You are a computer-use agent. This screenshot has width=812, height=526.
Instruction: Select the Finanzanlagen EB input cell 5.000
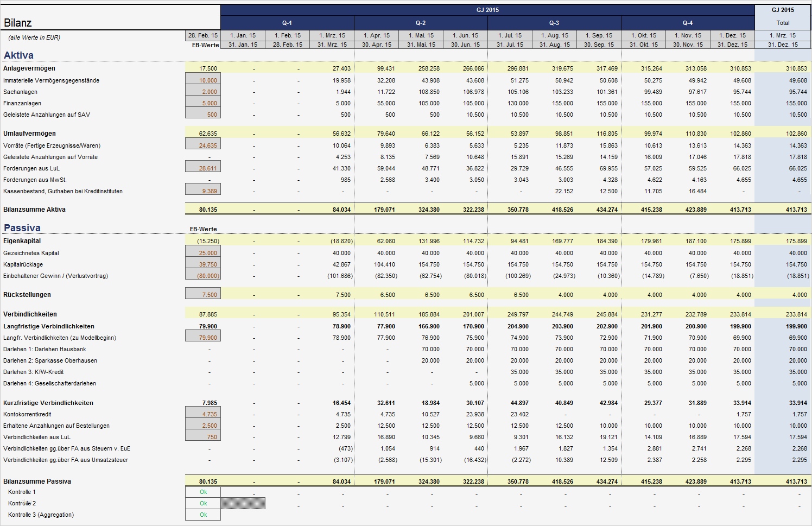click(203, 103)
